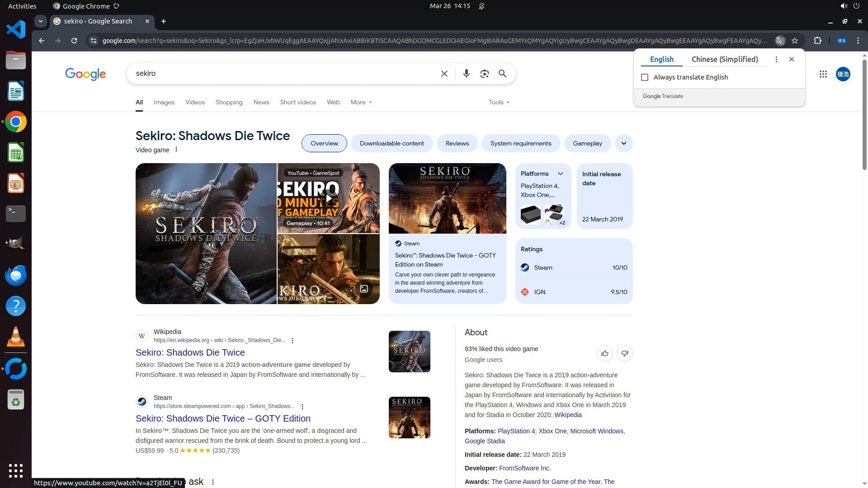
Task: Click the System requirements chip
Action: pos(520,144)
